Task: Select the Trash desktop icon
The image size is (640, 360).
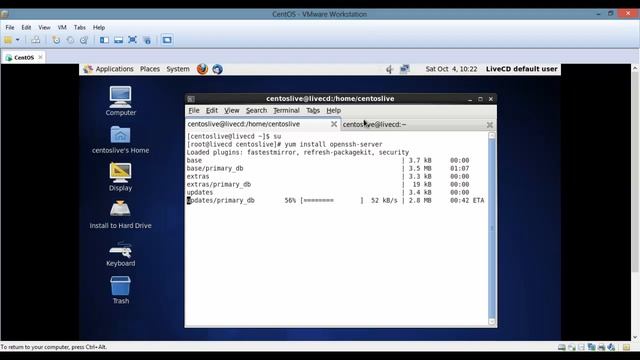Action: pos(120,290)
